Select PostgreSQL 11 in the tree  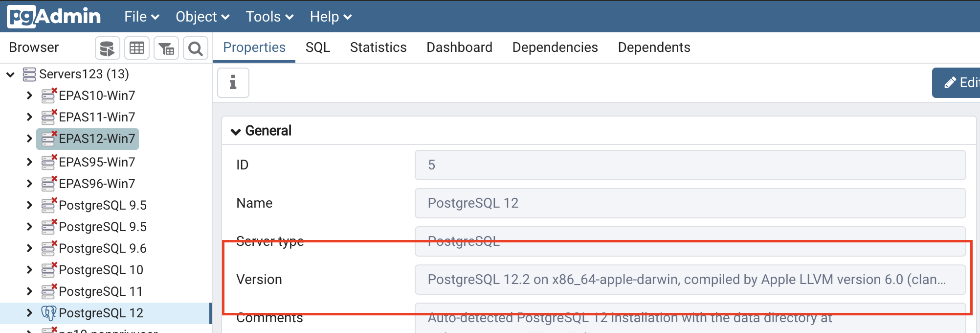101,291
